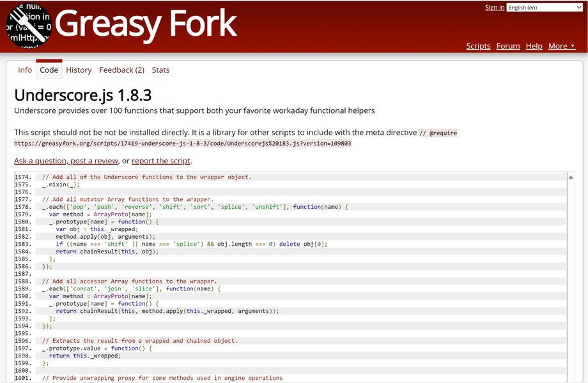Click line 1581 'var obj = this._wrapped;'
Screen dimensions: 588x383
[97, 229]
